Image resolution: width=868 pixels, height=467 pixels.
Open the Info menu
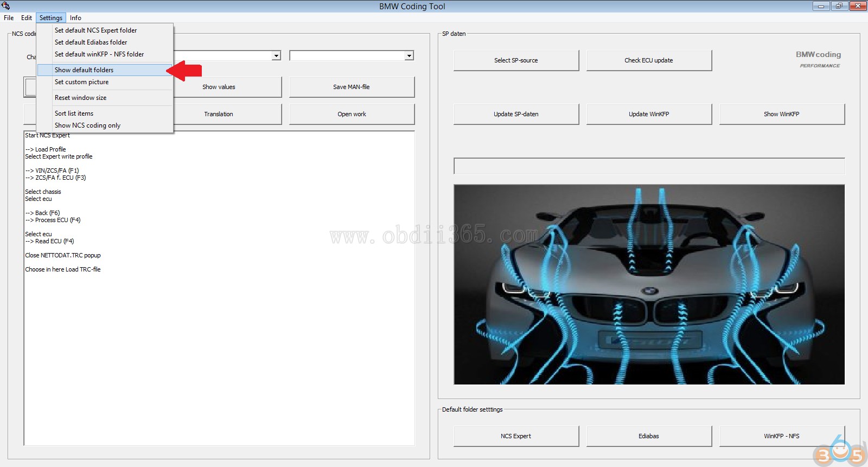point(75,18)
